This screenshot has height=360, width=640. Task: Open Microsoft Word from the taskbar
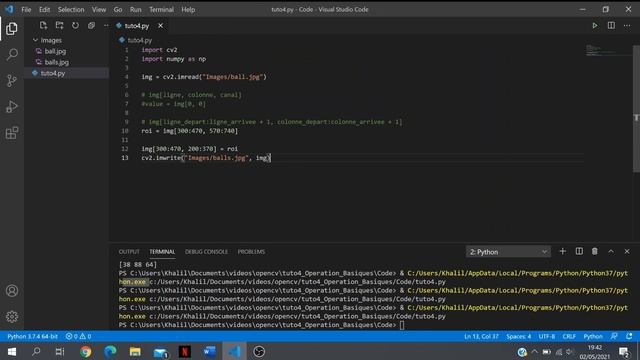209,351
